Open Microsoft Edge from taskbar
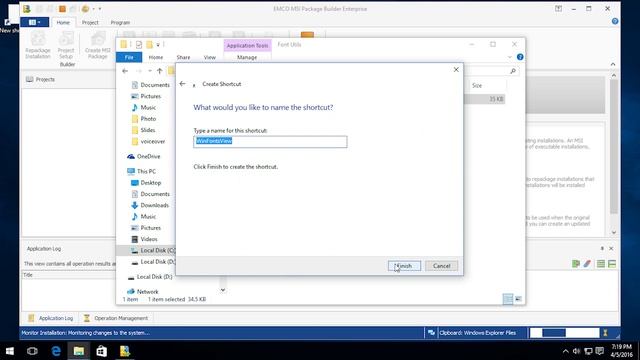The height and width of the screenshot is (360, 640). [56, 351]
